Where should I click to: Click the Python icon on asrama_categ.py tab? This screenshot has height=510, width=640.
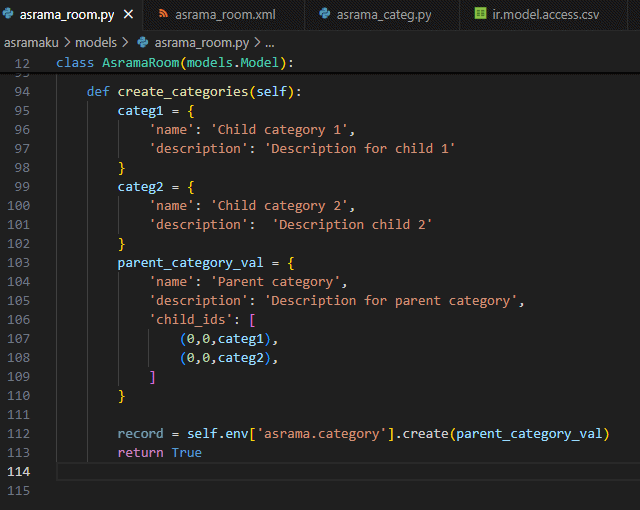point(325,14)
